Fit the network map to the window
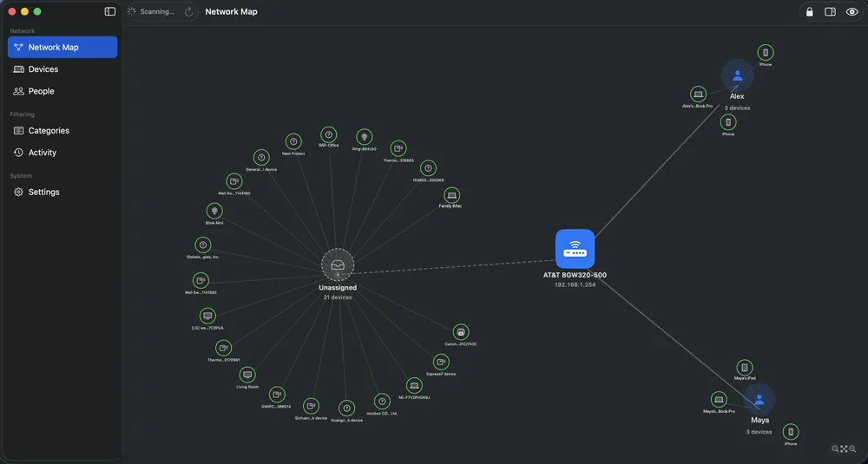The image size is (868, 464). point(844,449)
